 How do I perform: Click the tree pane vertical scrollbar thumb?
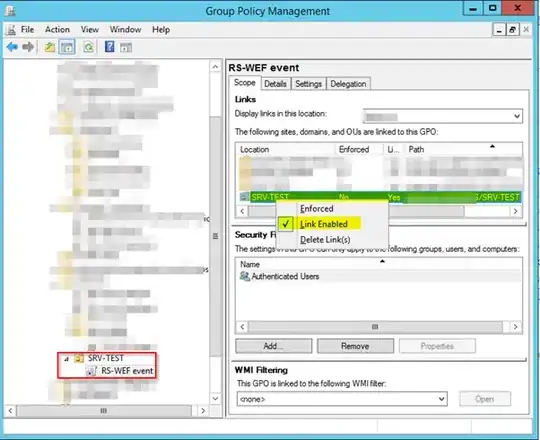pos(215,236)
